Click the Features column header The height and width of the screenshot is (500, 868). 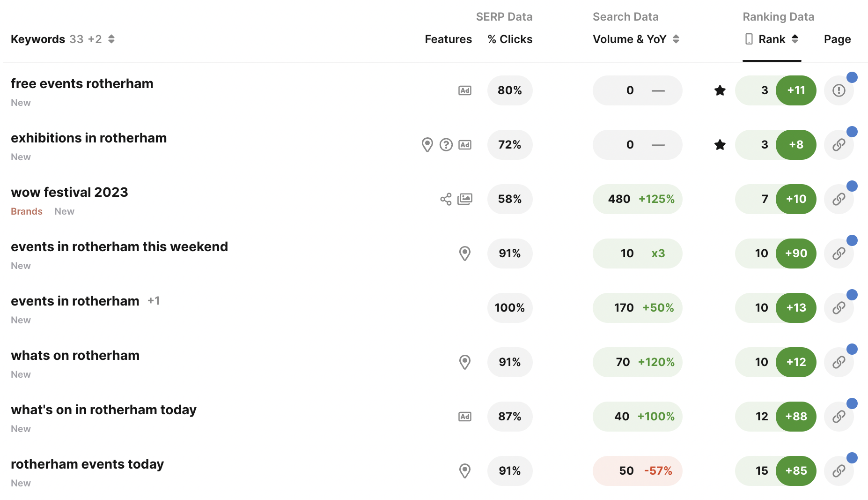(x=448, y=39)
